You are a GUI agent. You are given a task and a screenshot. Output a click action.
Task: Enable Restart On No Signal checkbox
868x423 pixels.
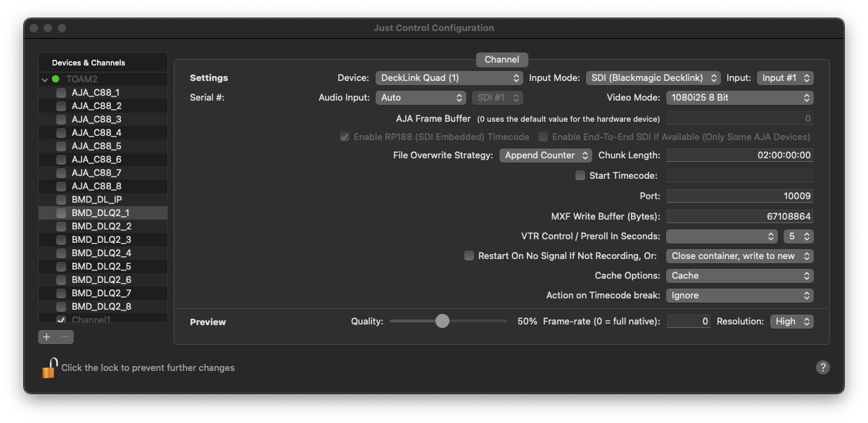coord(469,256)
